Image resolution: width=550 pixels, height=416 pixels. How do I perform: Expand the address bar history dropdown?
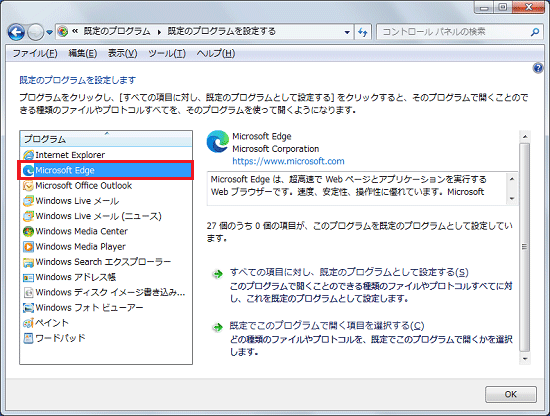[x=347, y=32]
